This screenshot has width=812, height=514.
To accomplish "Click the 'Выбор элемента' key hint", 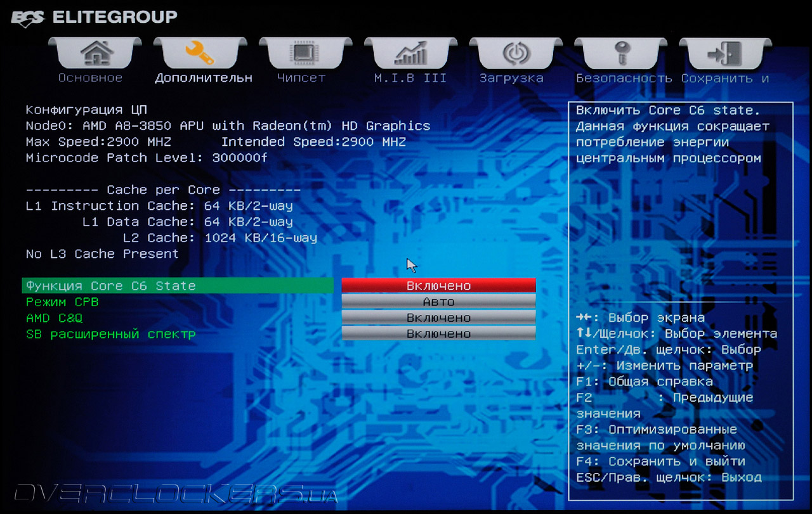I will point(676,333).
